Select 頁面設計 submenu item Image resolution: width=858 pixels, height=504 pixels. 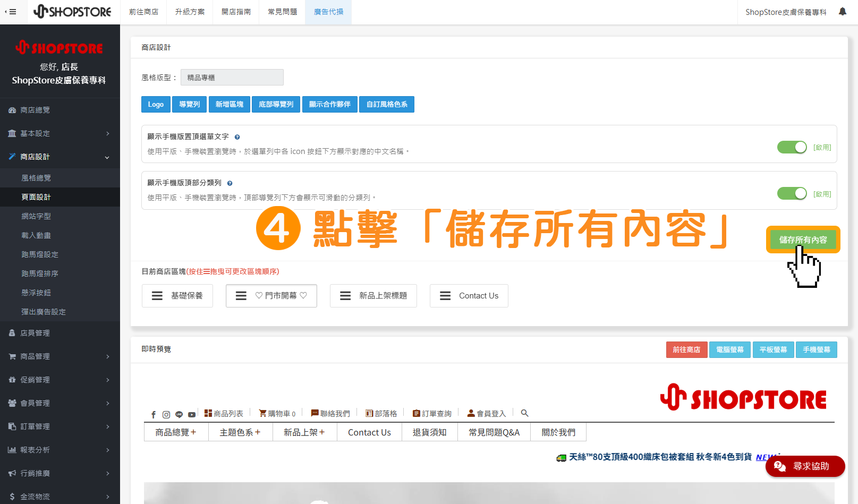pyautogui.click(x=60, y=197)
